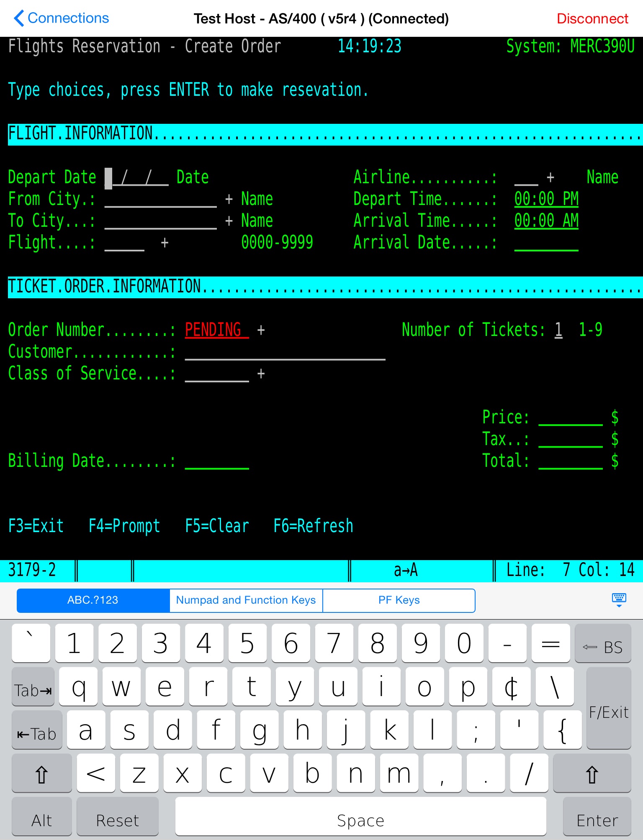The height and width of the screenshot is (840, 643).
Task: Tap the letter m key
Action: click(x=399, y=773)
